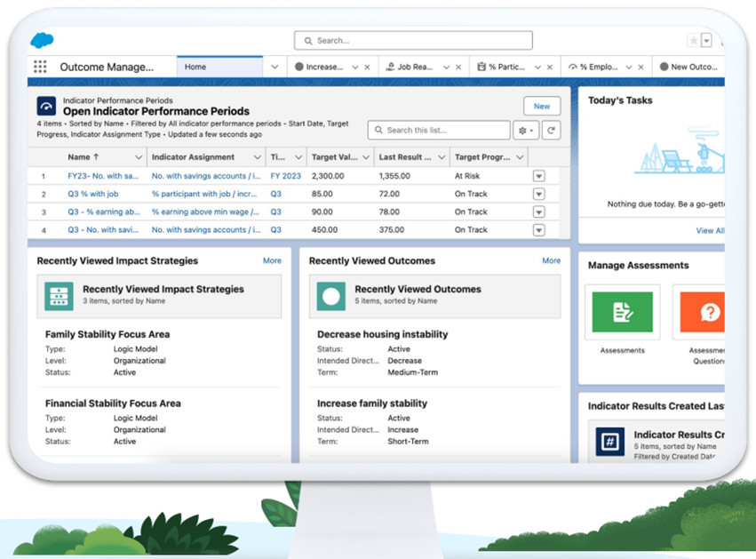The width and height of the screenshot is (756, 559).
Task: Click the Salesforce cloud logo
Action: tap(42, 40)
